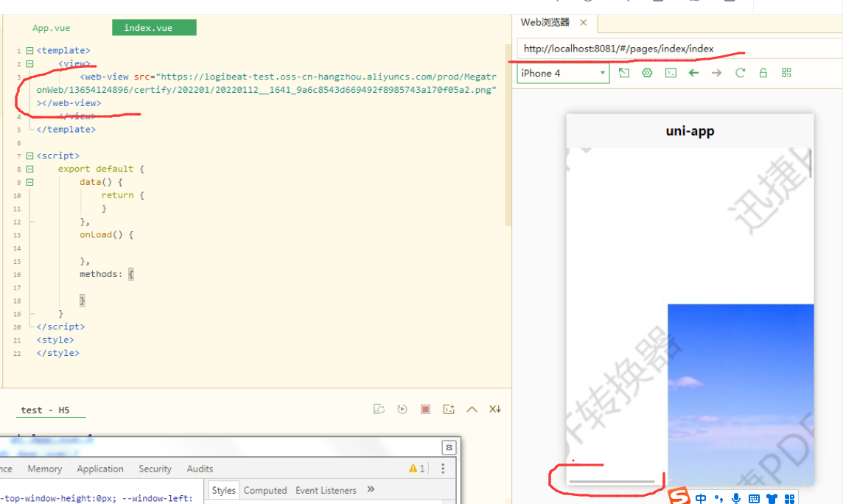Open the devtools Audits tab
Viewport: 843px width, 504px height.
click(200, 469)
